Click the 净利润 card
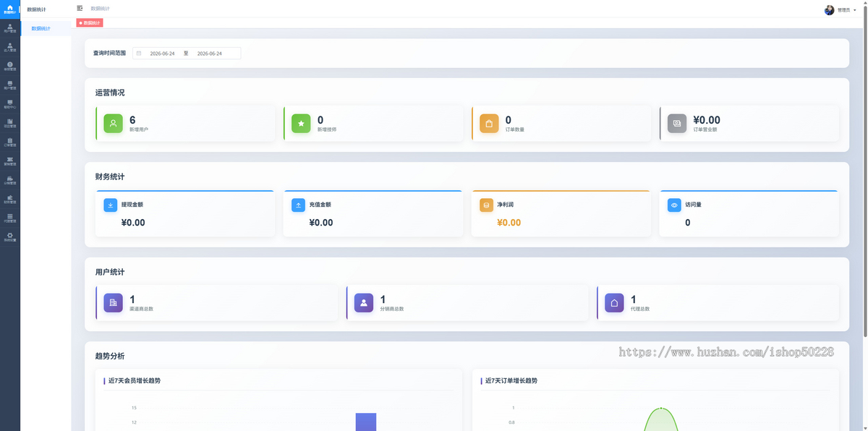Image resolution: width=868 pixels, height=431 pixels. (561, 213)
